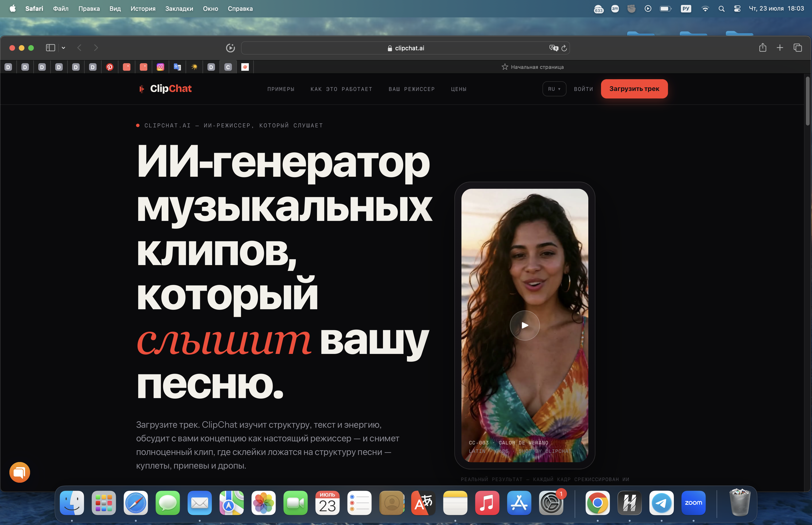Open the ПРИМЕРЫ nav link

click(x=281, y=89)
